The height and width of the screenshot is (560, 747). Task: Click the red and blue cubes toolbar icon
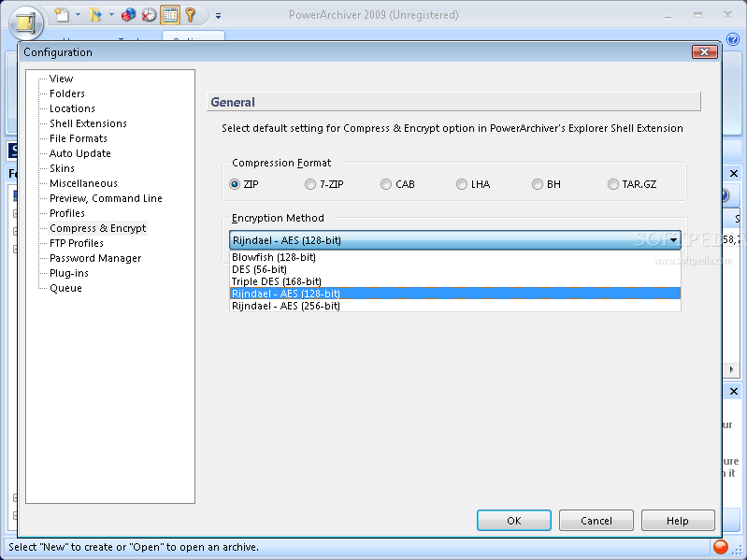[x=128, y=15]
